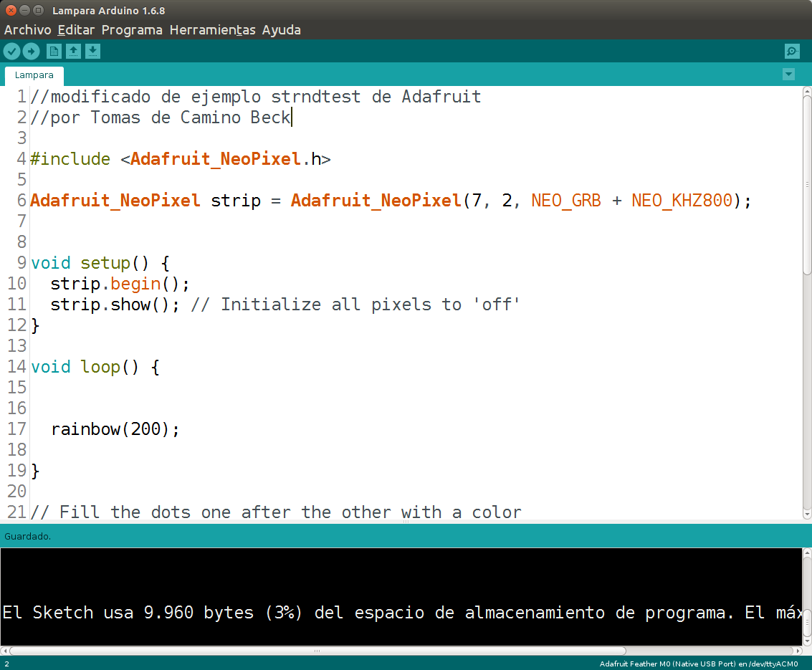Click the 'void loop() {' line
This screenshot has width=812, height=670.
[x=95, y=367]
